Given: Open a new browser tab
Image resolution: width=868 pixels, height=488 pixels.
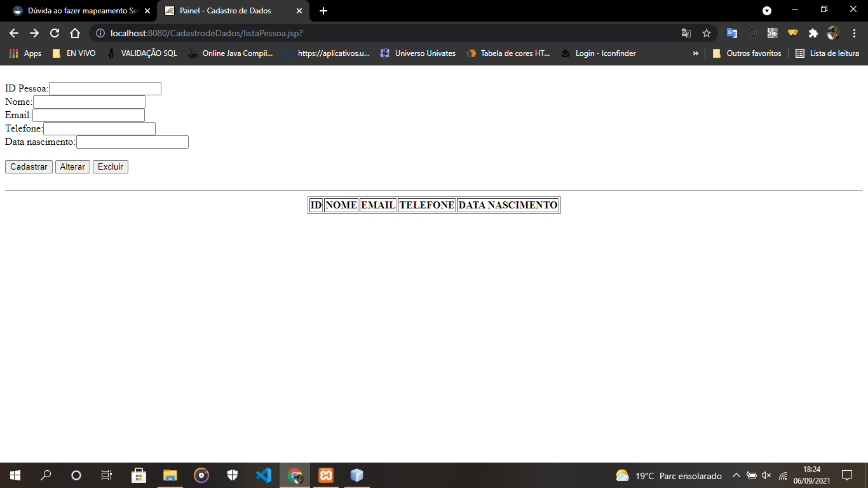Looking at the screenshot, I should pyautogui.click(x=323, y=11).
